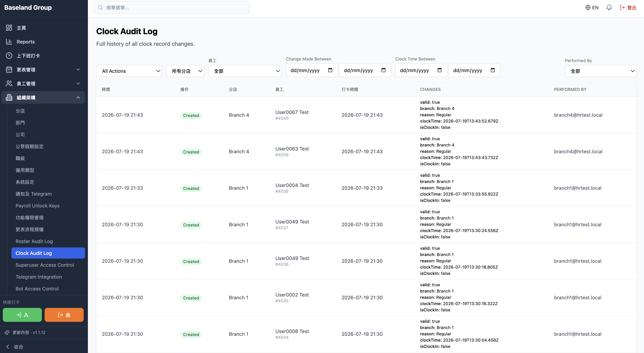This screenshot has width=644, height=353.
Task: Click the #4038 record ID text
Action: pos(282,191)
